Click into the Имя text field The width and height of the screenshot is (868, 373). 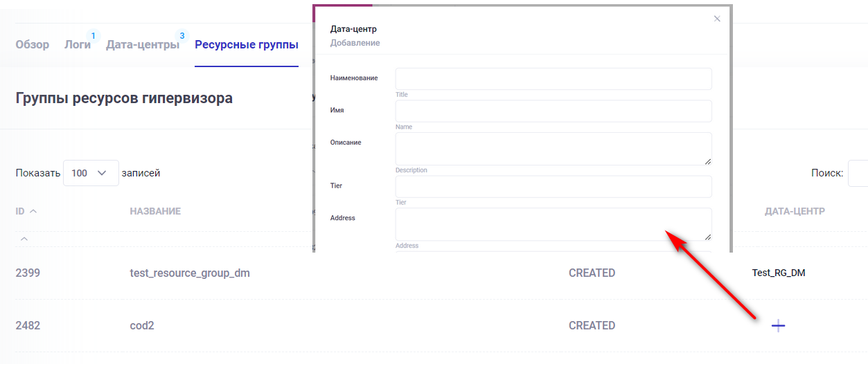point(553,111)
